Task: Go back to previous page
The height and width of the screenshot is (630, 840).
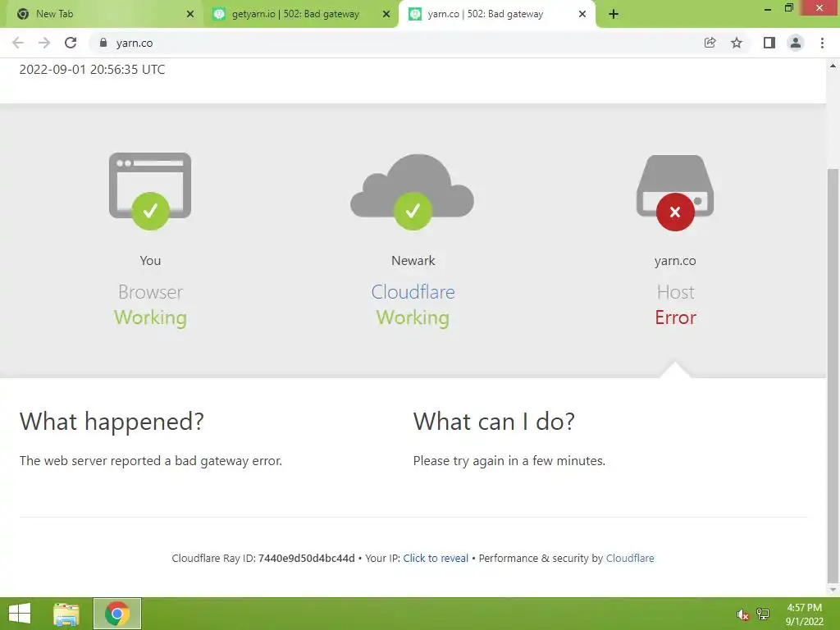Action: [x=18, y=43]
